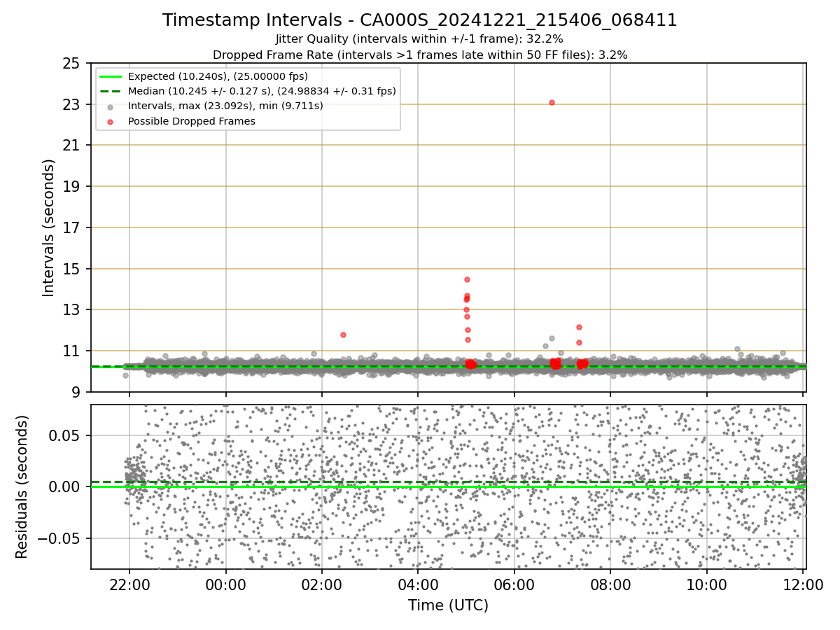Click the '00:00' x-axis tick label

click(x=225, y=584)
